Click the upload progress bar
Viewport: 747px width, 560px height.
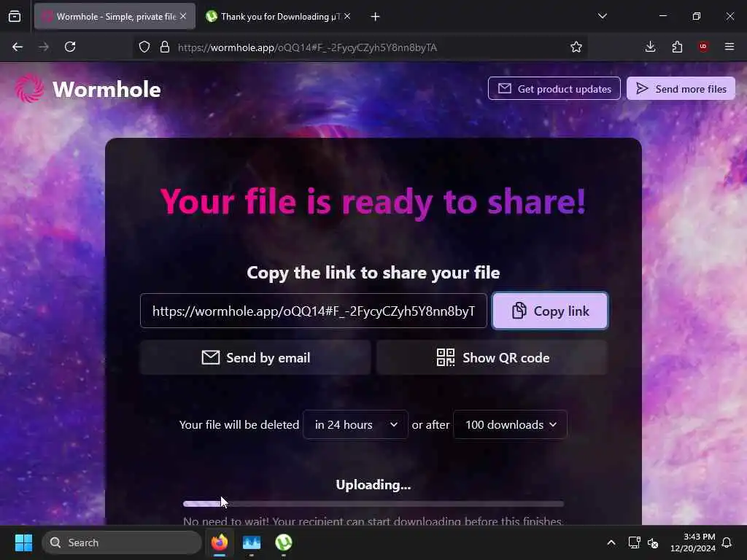[x=373, y=504]
